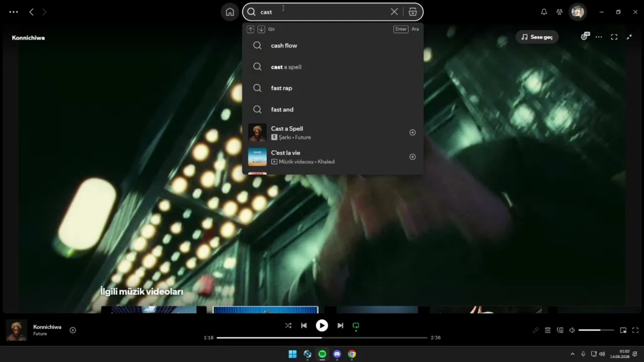Viewport: 644px width, 362px height.
Task: Toggle the lyrics microphone icon
Action: (x=536, y=330)
